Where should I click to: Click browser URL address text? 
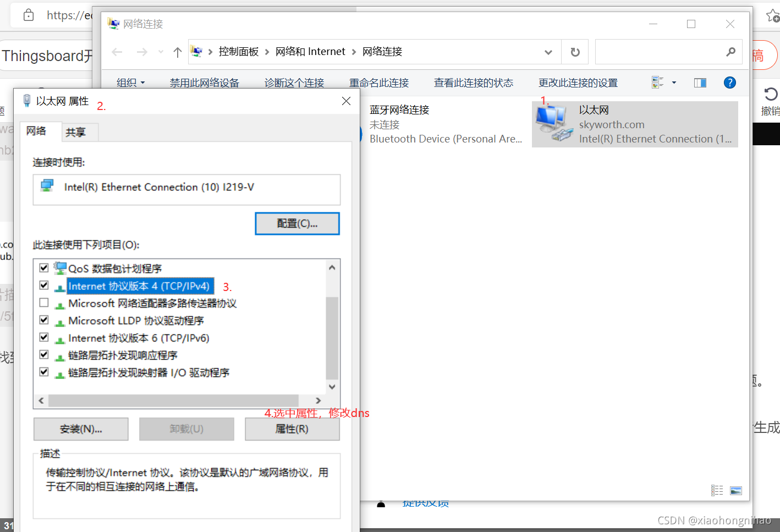(70, 15)
